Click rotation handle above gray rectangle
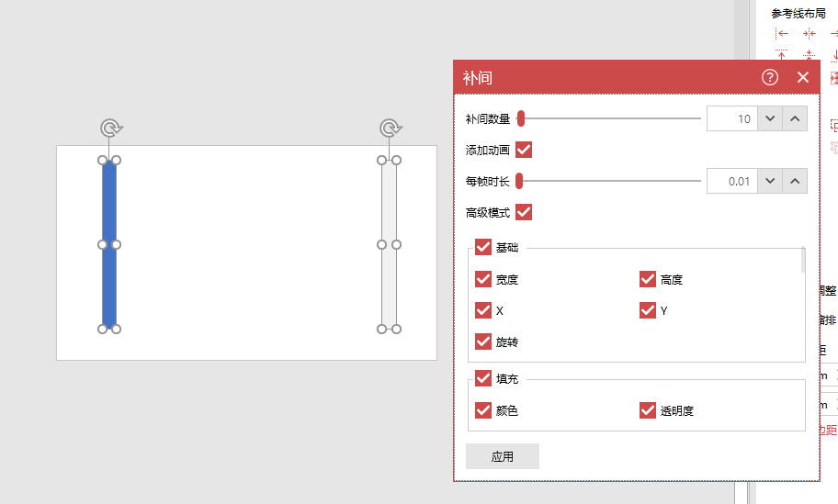 click(x=390, y=128)
